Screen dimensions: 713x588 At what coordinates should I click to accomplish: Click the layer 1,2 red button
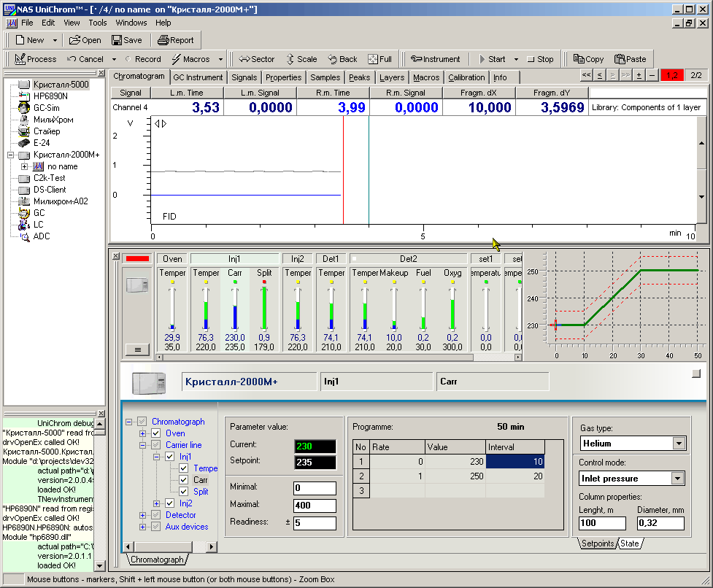pyautogui.click(x=672, y=75)
